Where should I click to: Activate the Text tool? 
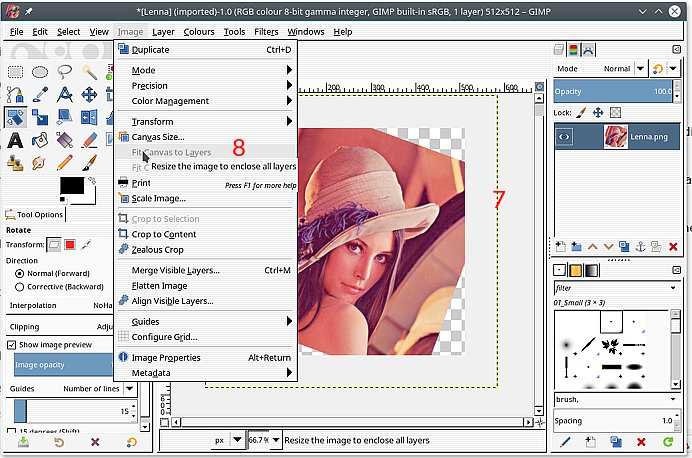pos(15,139)
